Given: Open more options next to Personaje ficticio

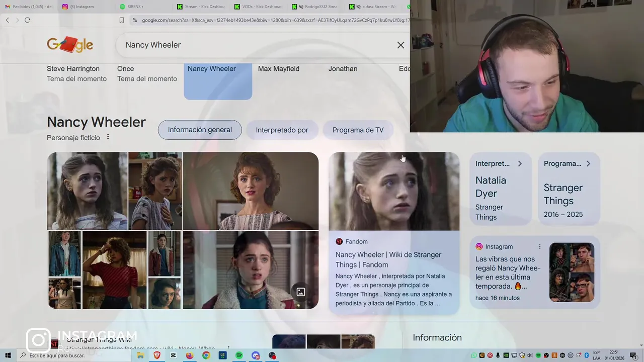Looking at the screenshot, I should pyautogui.click(x=108, y=137).
